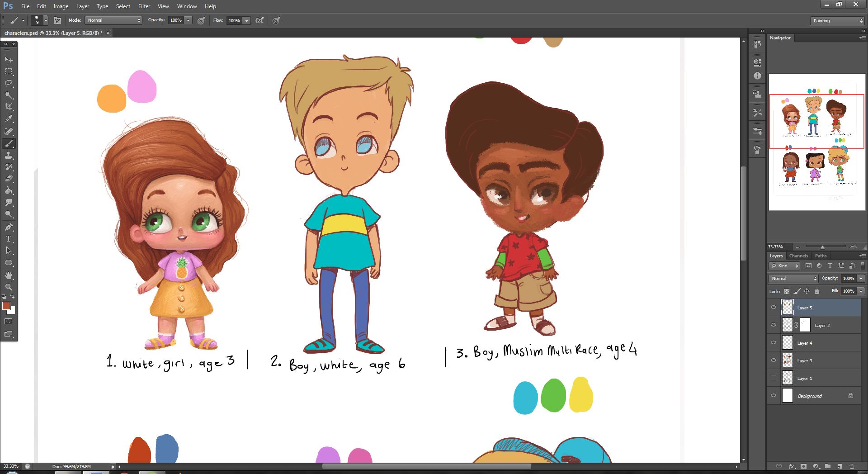Select the Pen tool
This screenshot has height=474, width=868.
[9, 227]
